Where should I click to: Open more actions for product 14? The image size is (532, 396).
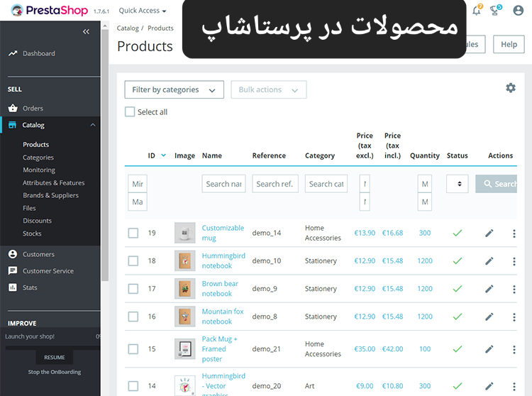point(514,386)
